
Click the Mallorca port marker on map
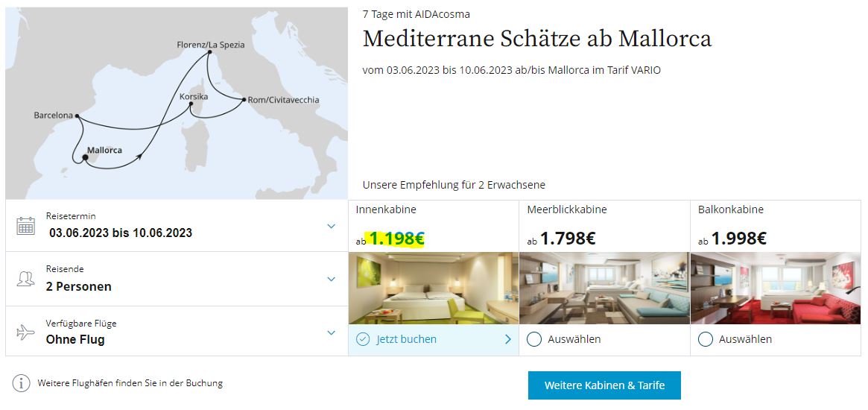click(x=85, y=158)
